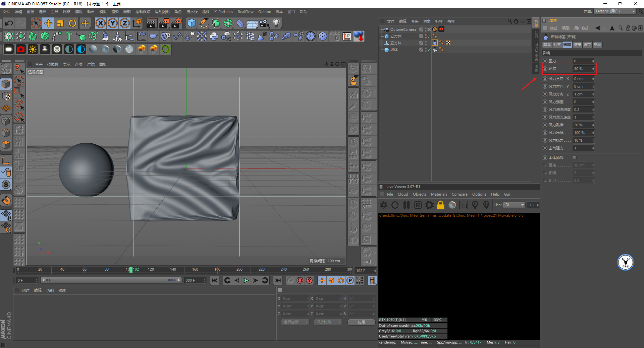Click the Scale tool icon
The image size is (644, 348).
[60, 23]
